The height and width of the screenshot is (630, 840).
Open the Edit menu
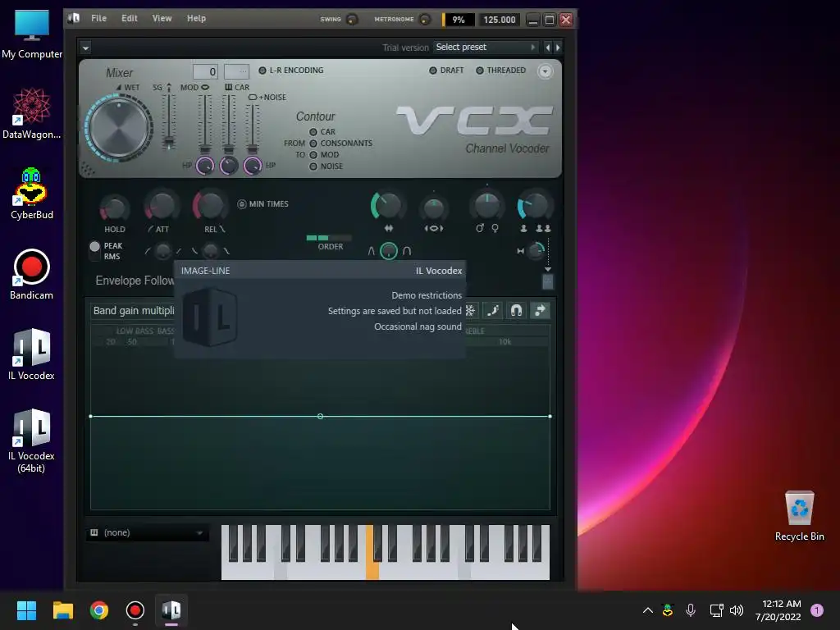click(129, 18)
